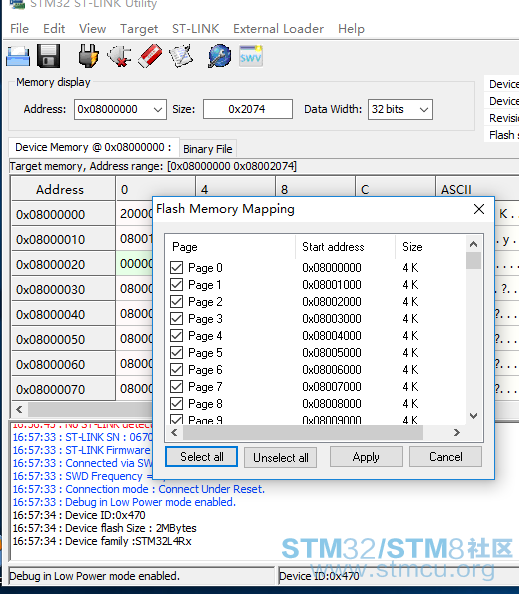
Task: Uncheck the Page 8 checkbox
Action: pyautogui.click(x=177, y=403)
